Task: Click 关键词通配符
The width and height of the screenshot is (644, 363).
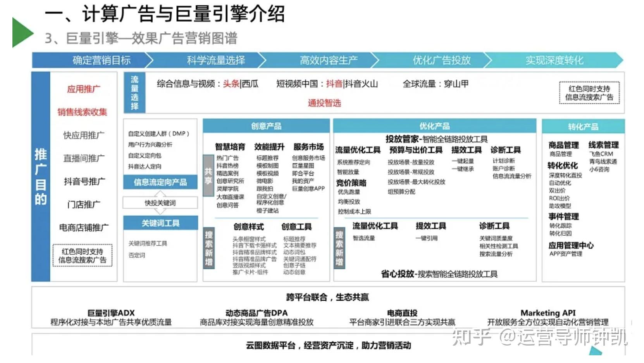Action: 300,259
